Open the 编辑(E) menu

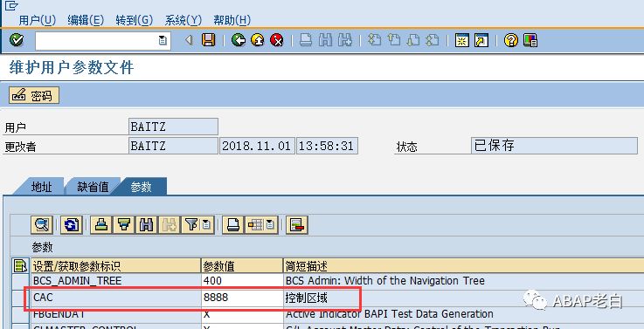[x=86, y=20]
